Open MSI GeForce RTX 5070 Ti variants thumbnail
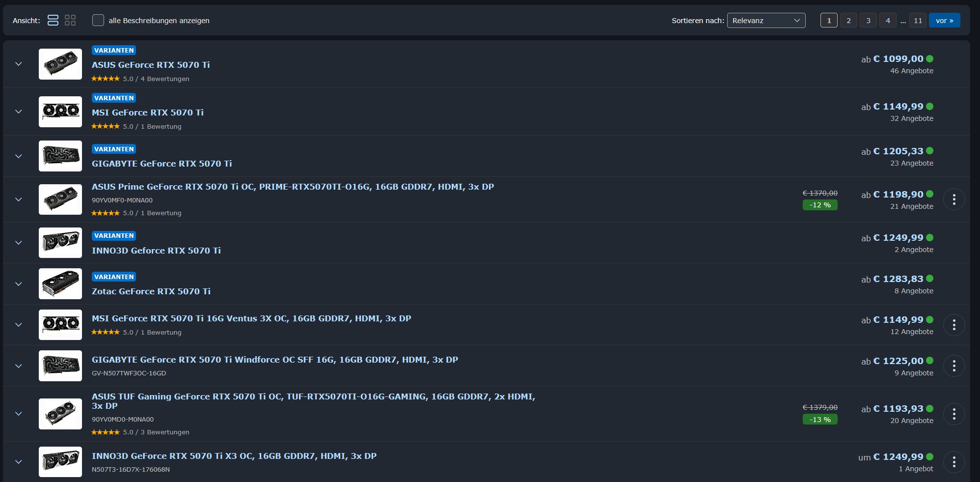This screenshot has width=980, height=482. tap(60, 112)
